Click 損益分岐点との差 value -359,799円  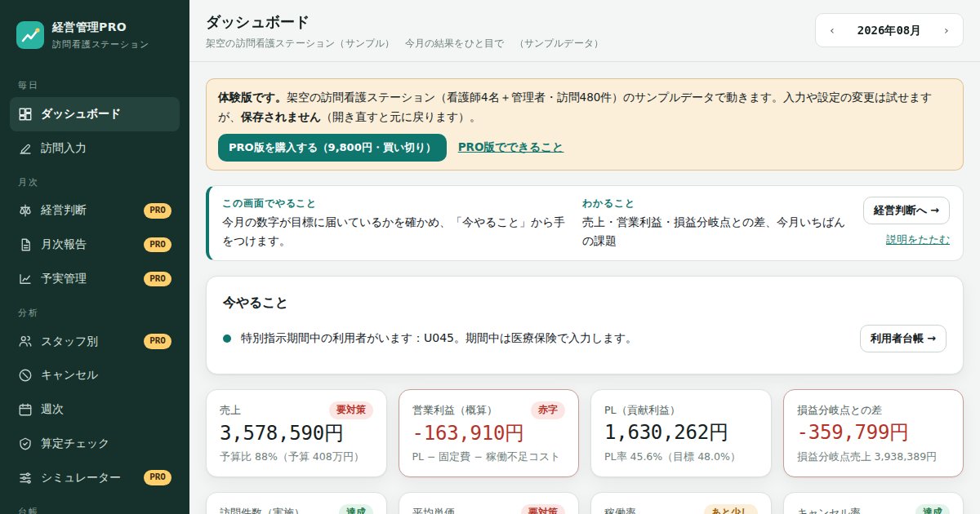tap(853, 432)
